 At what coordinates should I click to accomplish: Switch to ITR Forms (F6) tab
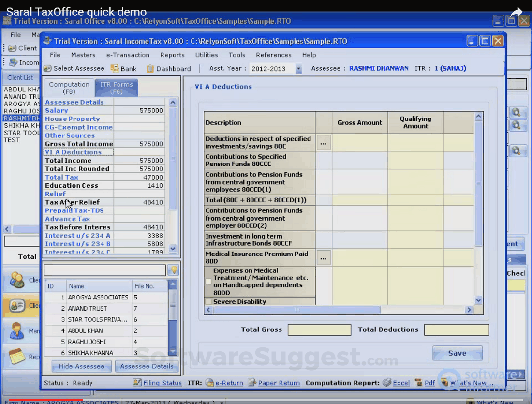(116, 88)
